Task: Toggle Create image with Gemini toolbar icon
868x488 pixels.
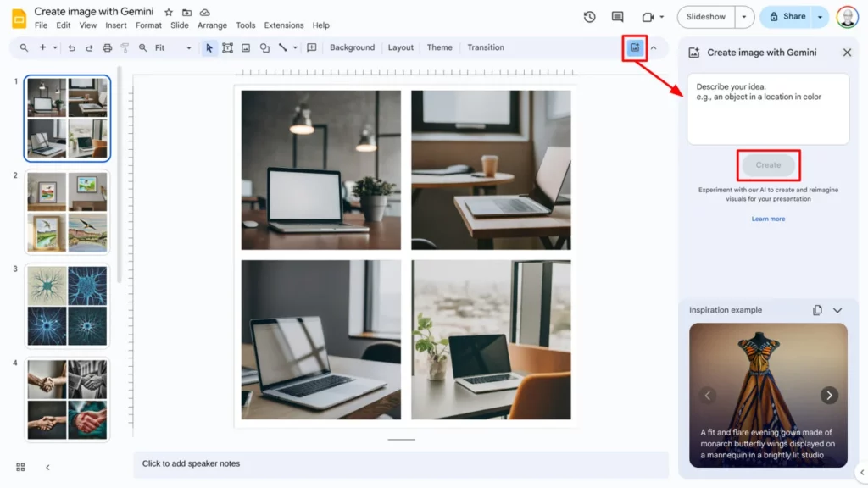Action: point(635,47)
